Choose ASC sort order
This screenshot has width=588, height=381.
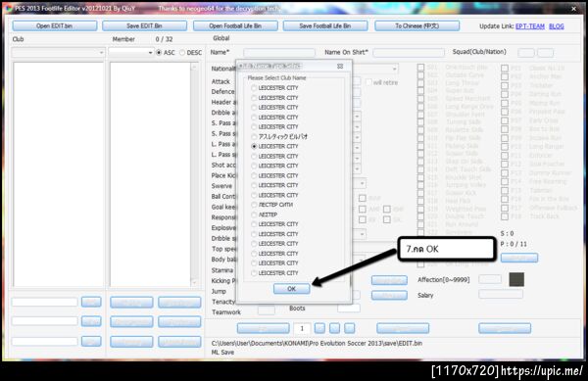pos(159,53)
